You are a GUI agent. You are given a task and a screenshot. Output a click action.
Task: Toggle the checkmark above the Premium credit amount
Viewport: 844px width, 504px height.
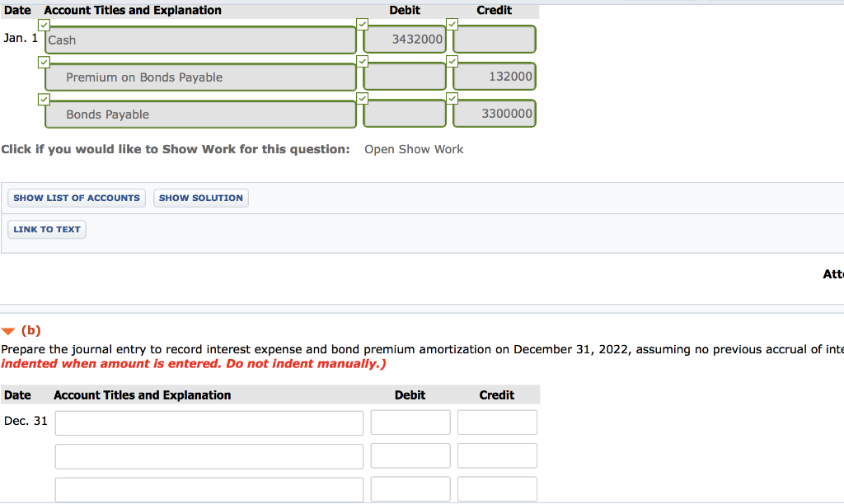452,61
